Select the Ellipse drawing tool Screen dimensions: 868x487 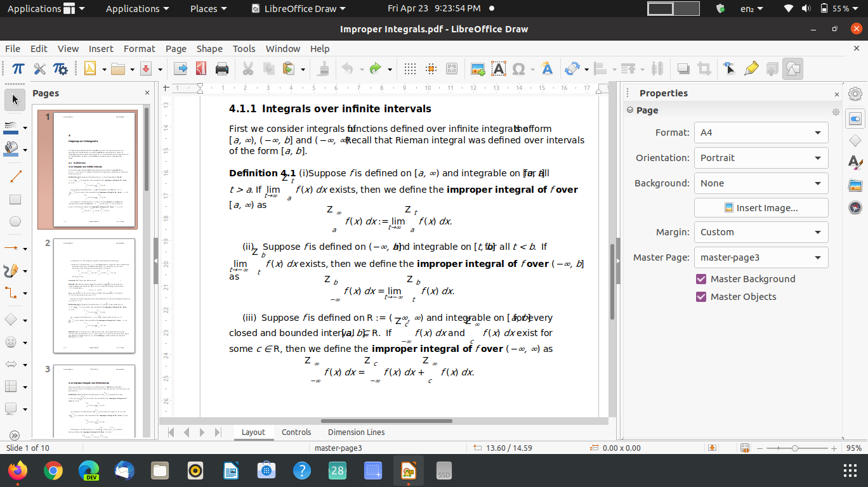(15, 221)
